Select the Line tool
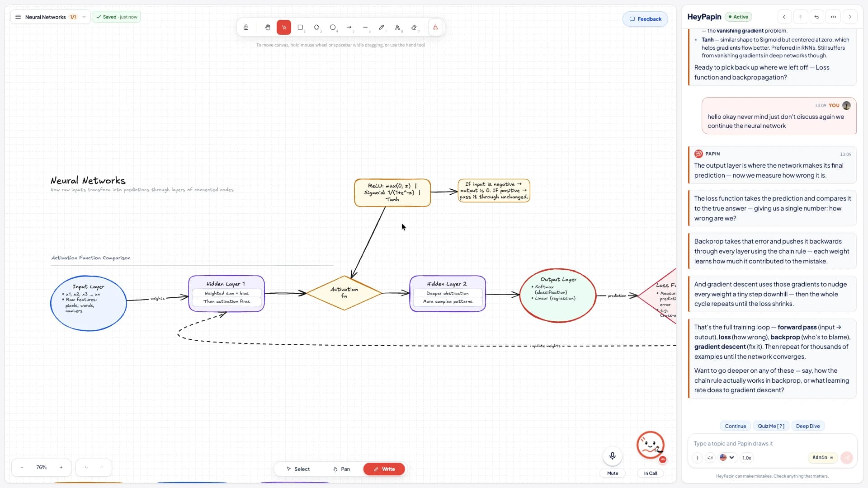The image size is (868, 488). pyautogui.click(x=365, y=28)
